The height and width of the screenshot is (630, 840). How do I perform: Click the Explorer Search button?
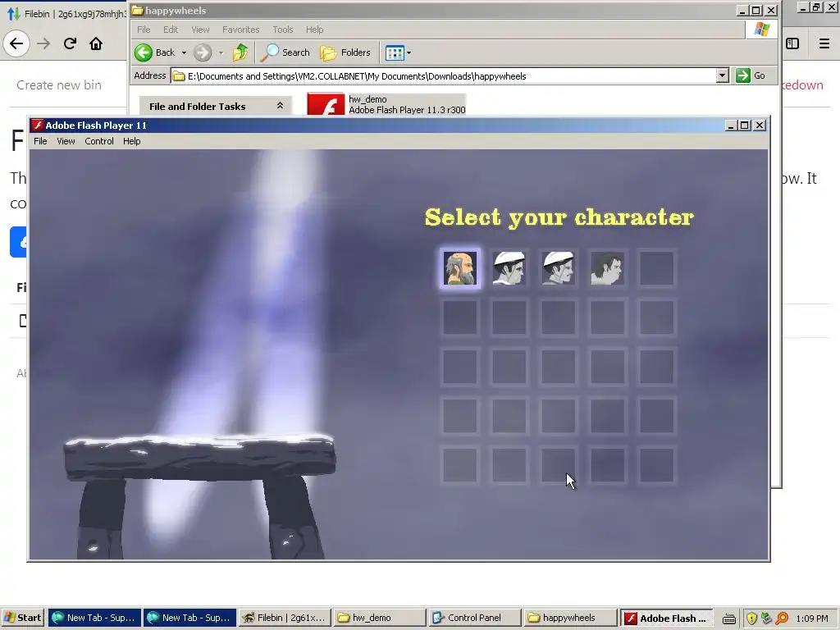coord(285,52)
